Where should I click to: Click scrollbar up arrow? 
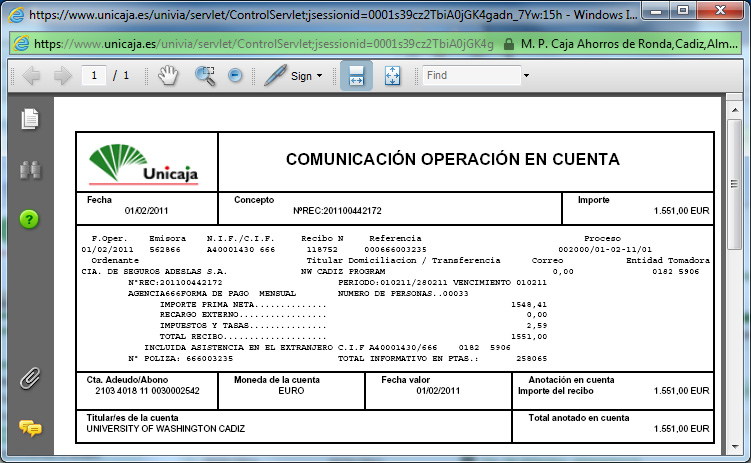pos(735,110)
